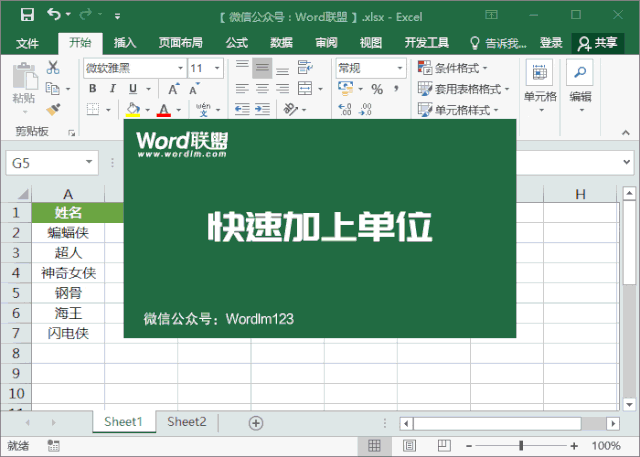Switch to 审阅 Review tab
The width and height of the screenshot is (640, 457).
coord(326,43)
